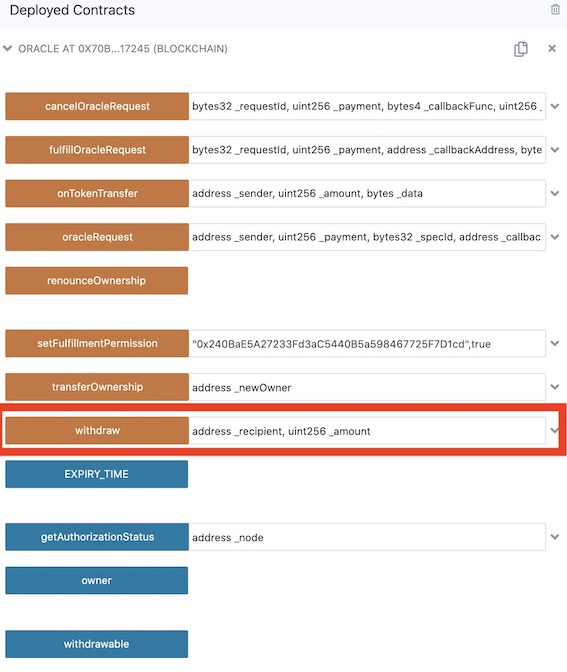Expand onTokenTransfer parameters chevron
Image resolution: width=567 pixels, height=672 pixels.
coord(555,193)
